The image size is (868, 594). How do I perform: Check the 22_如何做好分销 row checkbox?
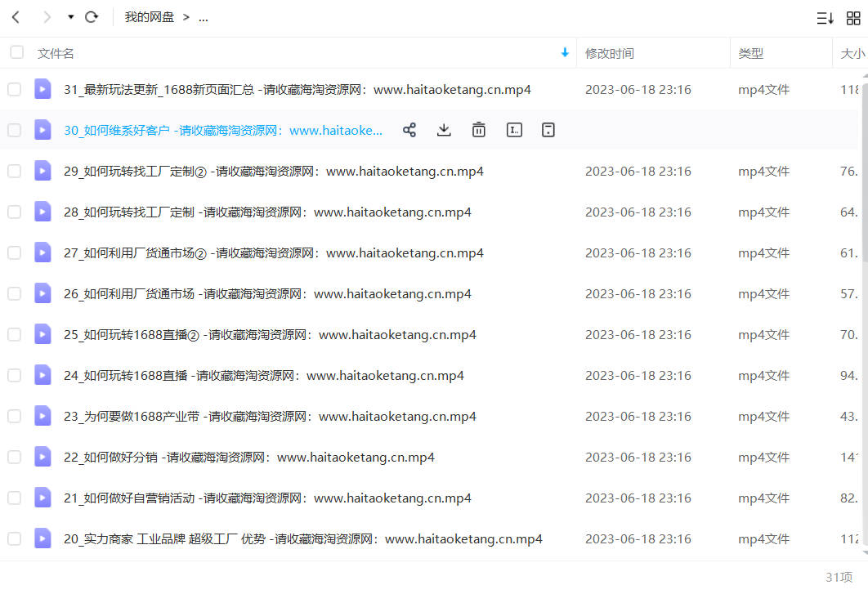click(x=15, y=458)
